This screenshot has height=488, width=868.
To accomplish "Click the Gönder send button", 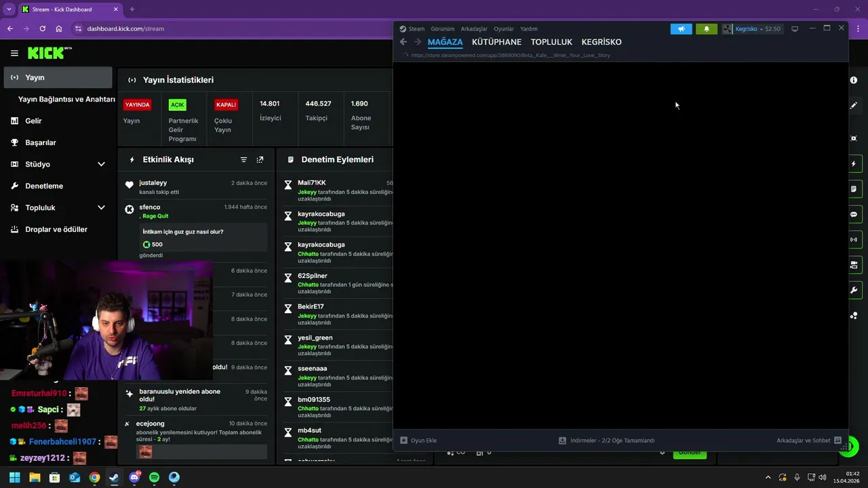I will [x=690, y=453].
